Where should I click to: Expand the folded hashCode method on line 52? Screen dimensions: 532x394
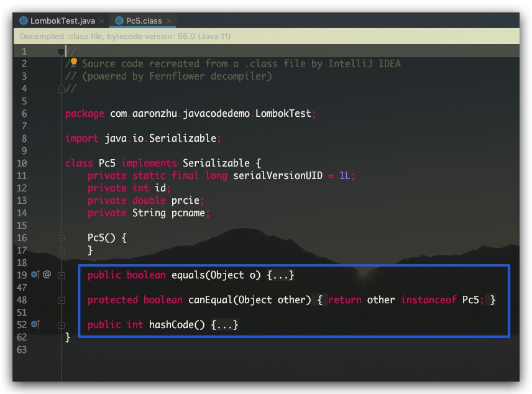(61, 325)
